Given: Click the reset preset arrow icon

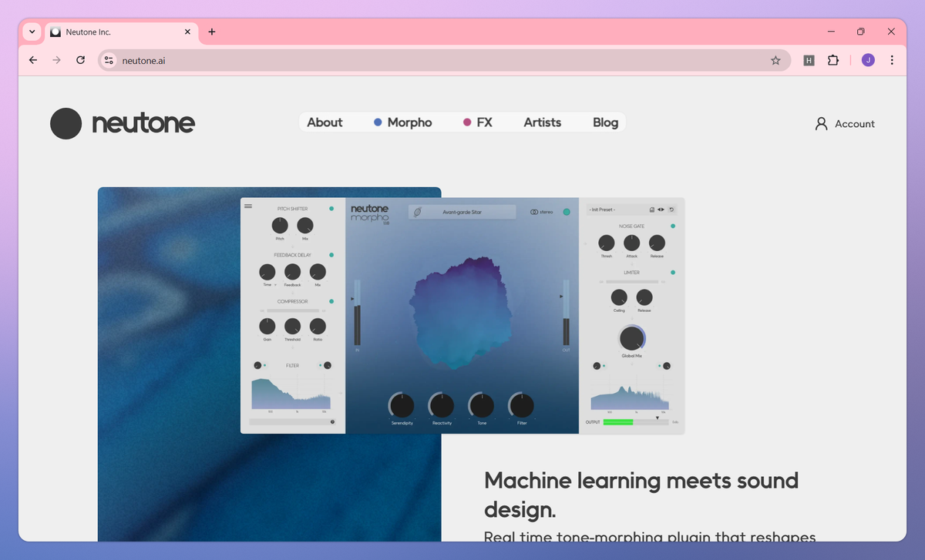Looking at the screenshot, I should pos(671,210).
